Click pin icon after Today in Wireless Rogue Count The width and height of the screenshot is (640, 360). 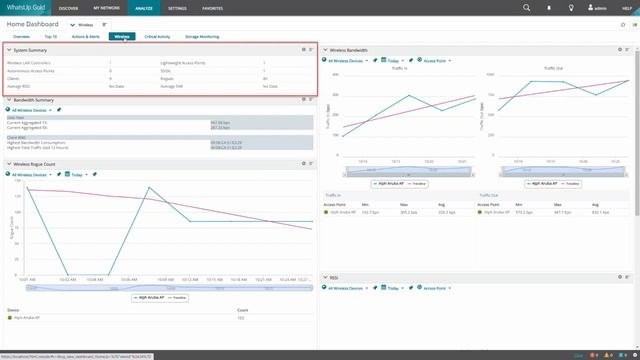click(x=95, y=174)
